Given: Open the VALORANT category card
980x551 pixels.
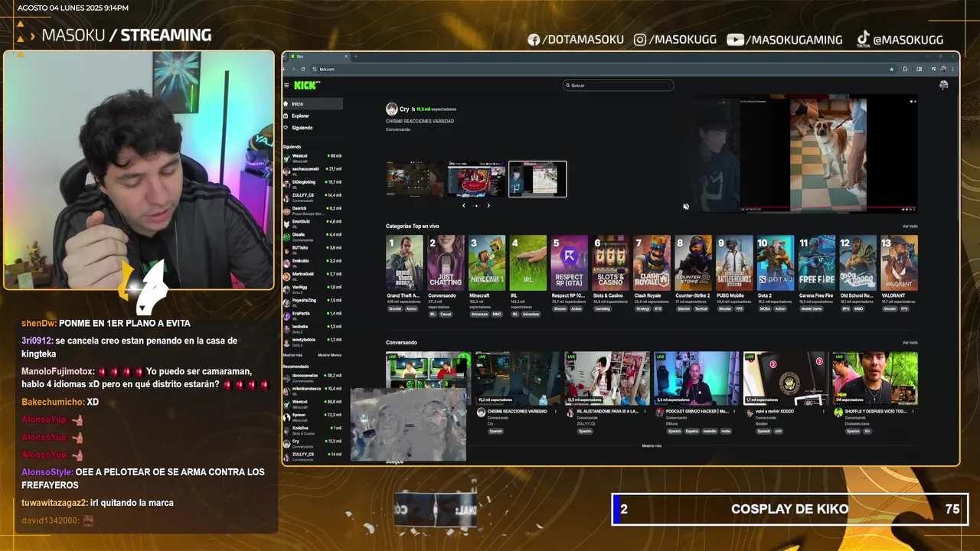Looking at the screenshot, I should click(900, 263).
